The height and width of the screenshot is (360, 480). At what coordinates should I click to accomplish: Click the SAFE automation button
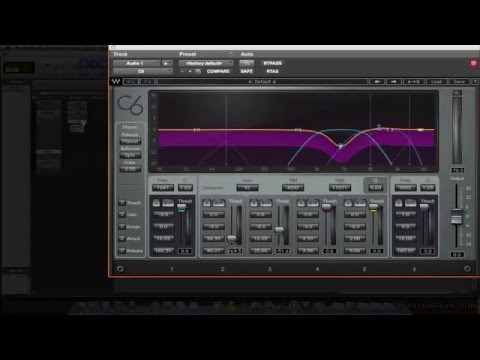point(247,71)
